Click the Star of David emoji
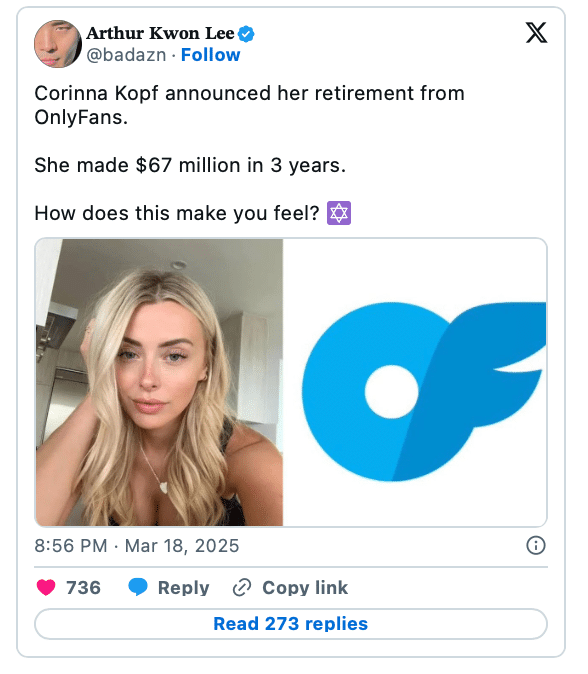The height and width of the screenshot is (674, 588). pyautogui.click(x=339, y=213)
